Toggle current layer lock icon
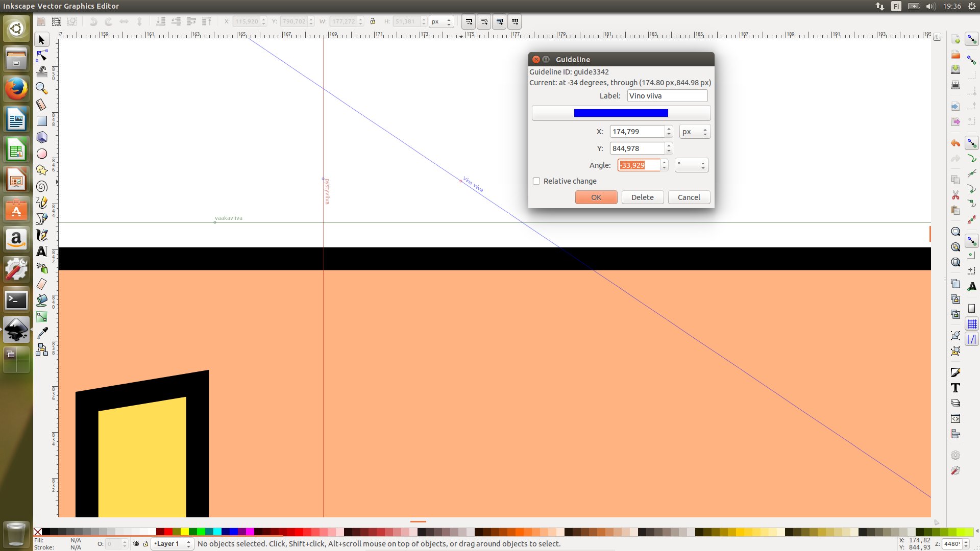This screenshot has height=551, width=980. pyautogui.click(x=145, y=544)
